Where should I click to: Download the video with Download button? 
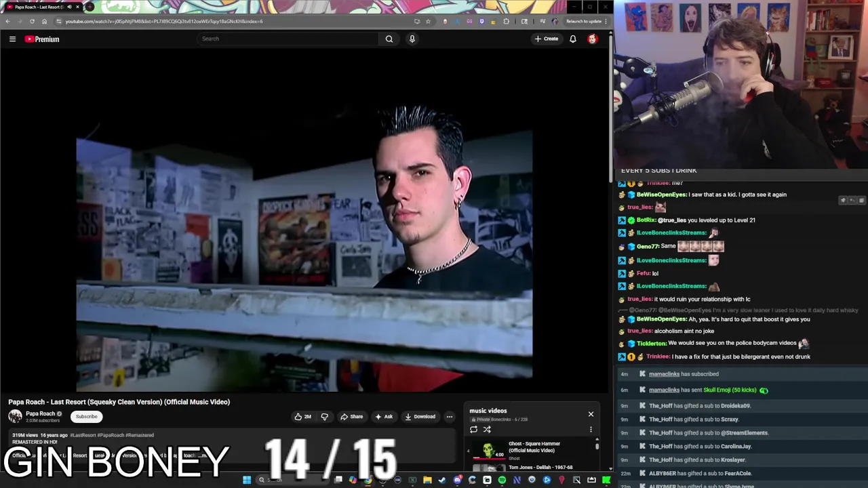tap(420, 417)
